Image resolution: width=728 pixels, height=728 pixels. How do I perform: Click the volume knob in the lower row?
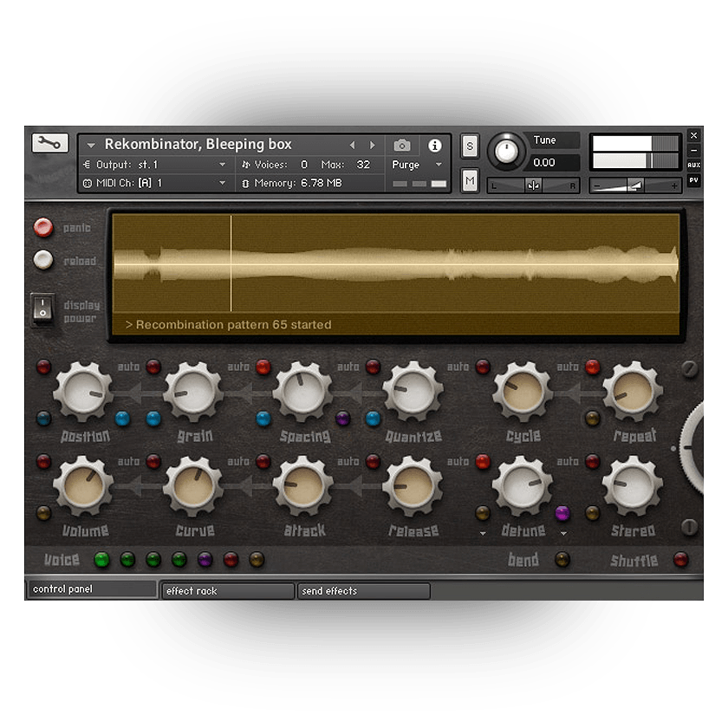[83, 486]
